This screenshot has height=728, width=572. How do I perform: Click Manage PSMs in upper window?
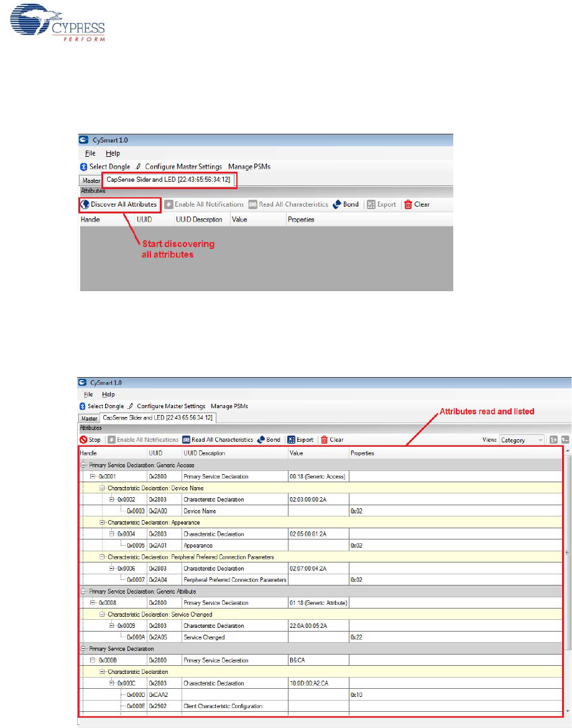point(249,167)
